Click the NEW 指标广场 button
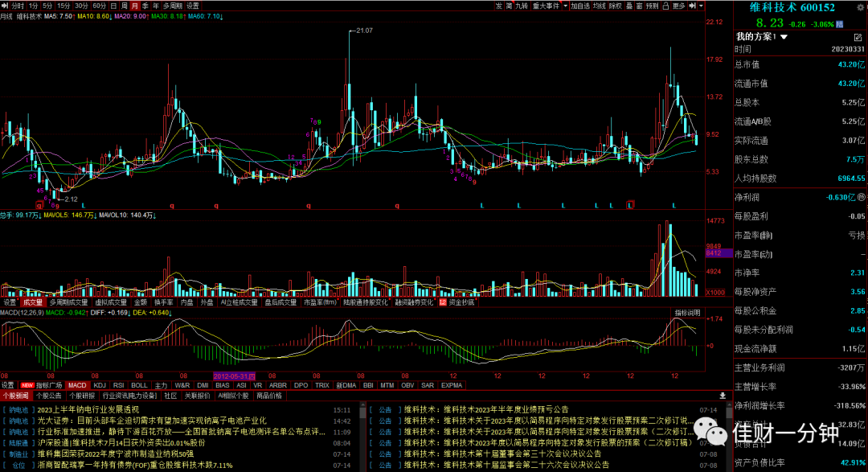The image size is (868, 472). coord(42,385)
